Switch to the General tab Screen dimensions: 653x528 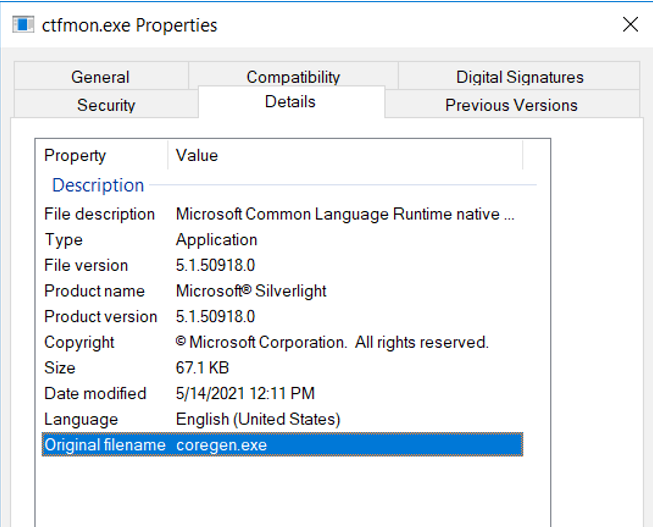tap(100, 77)
